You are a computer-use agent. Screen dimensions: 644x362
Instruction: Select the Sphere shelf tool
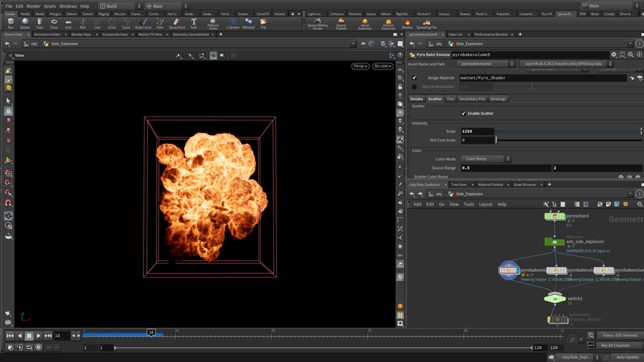tap(25, 24)
